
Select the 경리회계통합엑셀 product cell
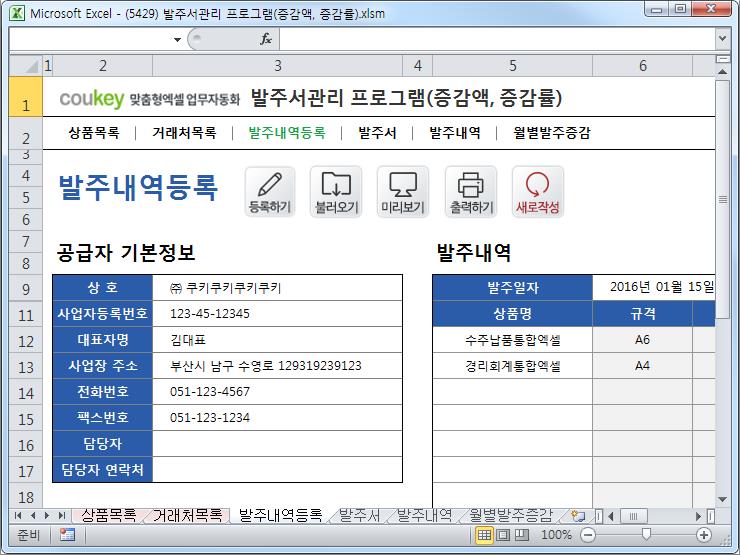coord(513,366)
